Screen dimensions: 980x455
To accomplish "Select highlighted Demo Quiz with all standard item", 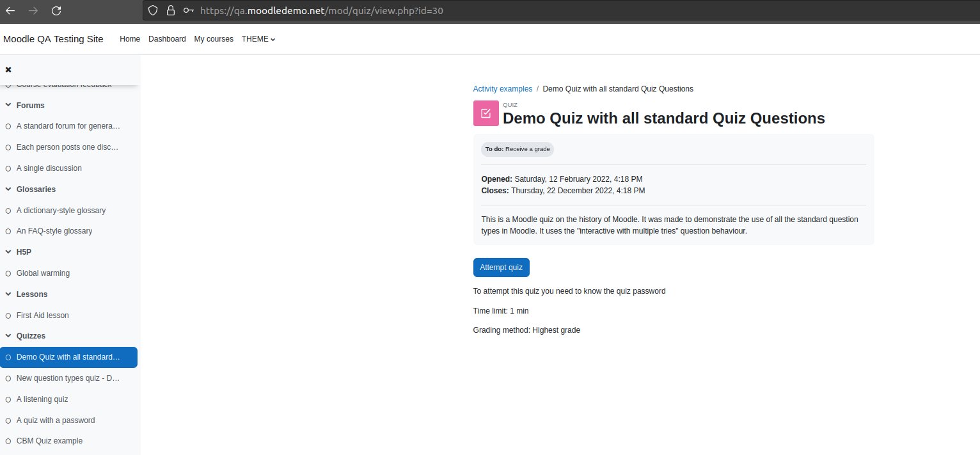I will pyautogui.click(x=68, y=357).
